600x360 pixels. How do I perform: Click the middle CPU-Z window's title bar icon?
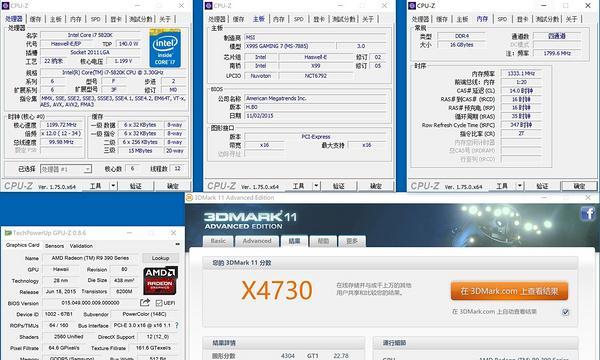[209, 5]
